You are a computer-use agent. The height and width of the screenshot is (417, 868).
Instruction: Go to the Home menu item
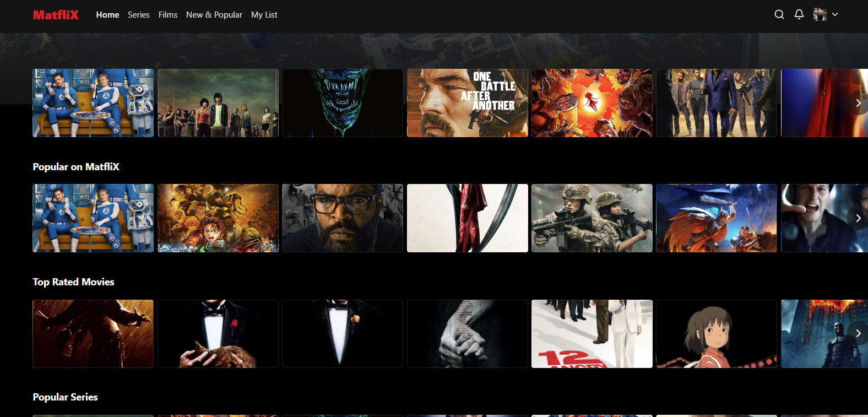[x=107, y=15]
